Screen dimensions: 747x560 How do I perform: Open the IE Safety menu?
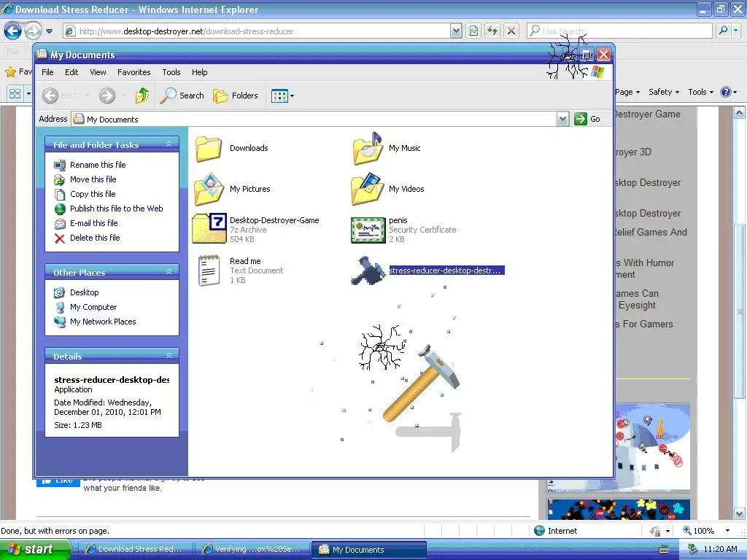pos(664,92)
